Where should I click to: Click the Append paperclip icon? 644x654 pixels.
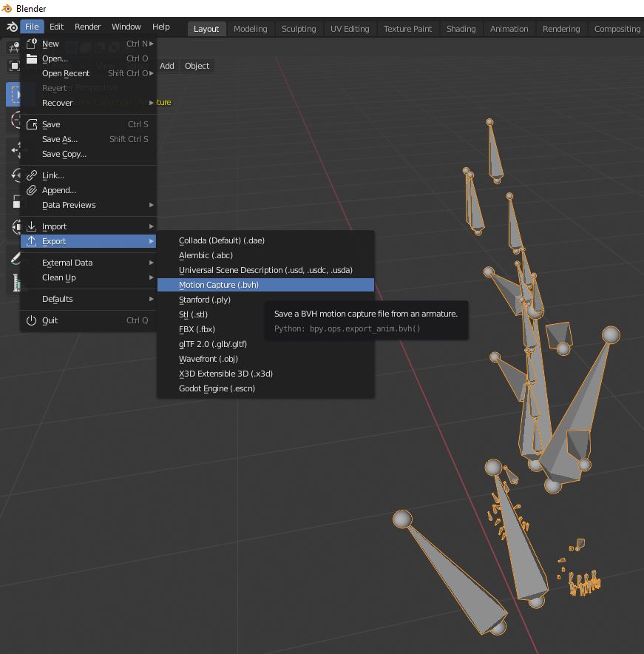click(32, 190)
